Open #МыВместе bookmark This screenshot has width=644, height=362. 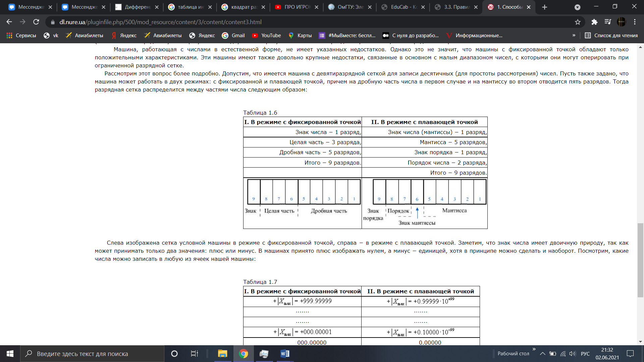347,36
